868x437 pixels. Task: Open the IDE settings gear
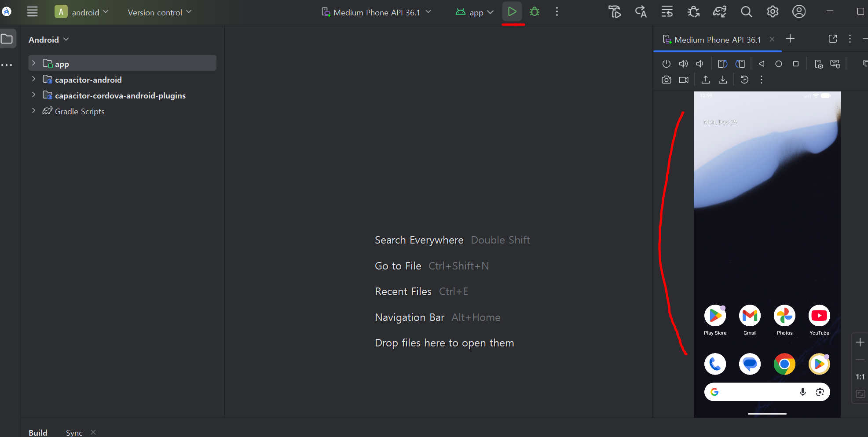point(773,12)
